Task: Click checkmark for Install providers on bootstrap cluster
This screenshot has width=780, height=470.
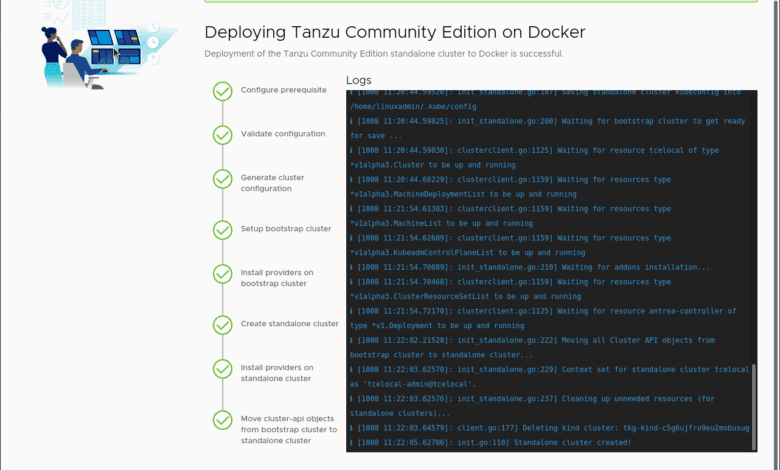Action: point(222,274)
